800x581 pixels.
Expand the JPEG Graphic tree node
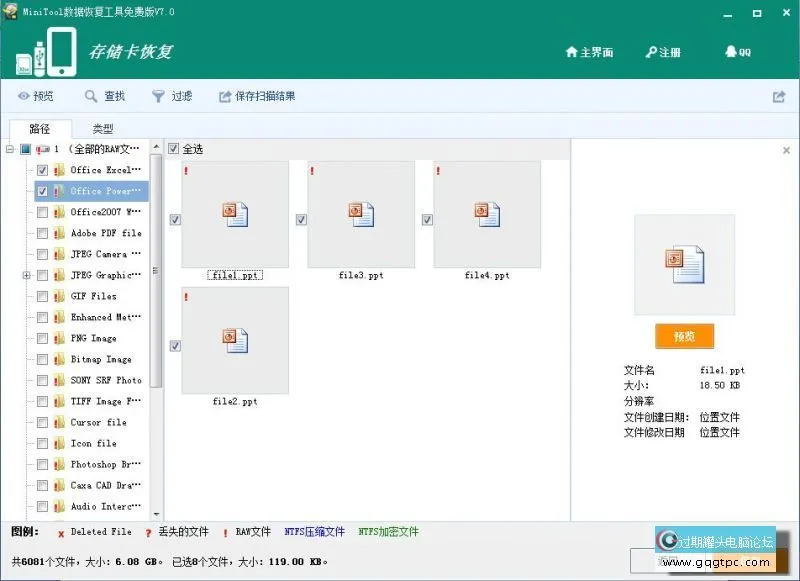pyautogui.click(x=27, y=275)
